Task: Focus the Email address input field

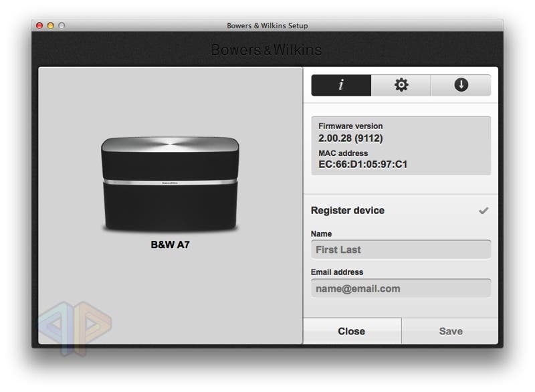Action: [401, 288]
